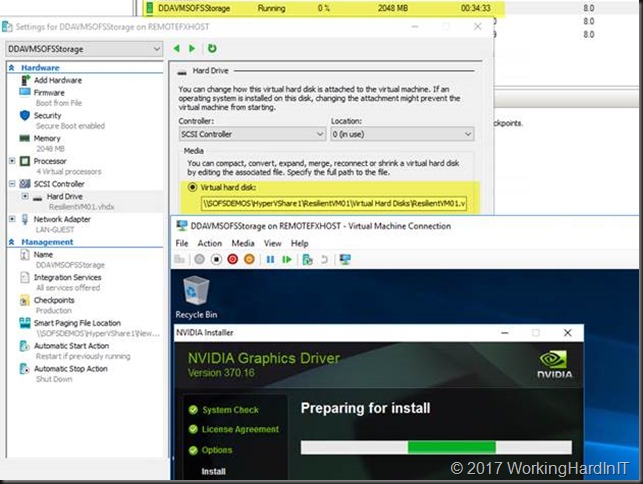Open the File menu in VM Connection
Viewport: 643px width, 484px height.
(x=182, y=243)
